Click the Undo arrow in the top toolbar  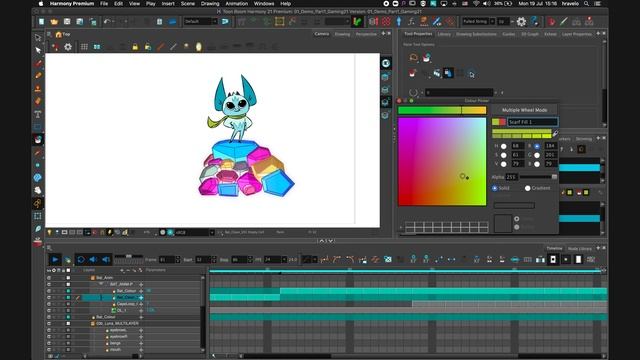[107, 21]
